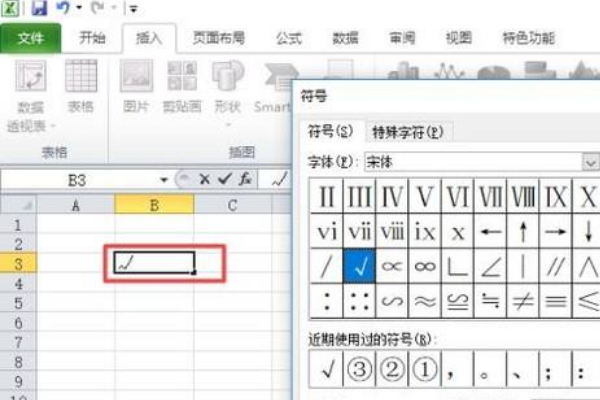Select lowercase ⅷ symbol
The image size is (600, 400).
(x=392, y=231)
